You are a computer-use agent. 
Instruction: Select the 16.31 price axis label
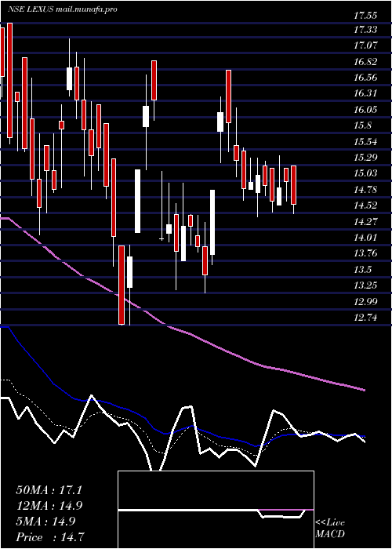pyautogui.click(x=365, y=93)
